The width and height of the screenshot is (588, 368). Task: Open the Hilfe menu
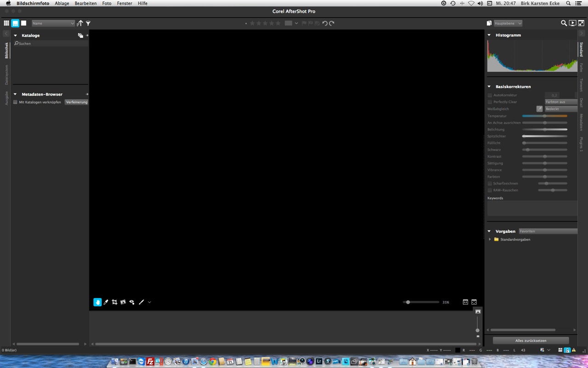142,3
